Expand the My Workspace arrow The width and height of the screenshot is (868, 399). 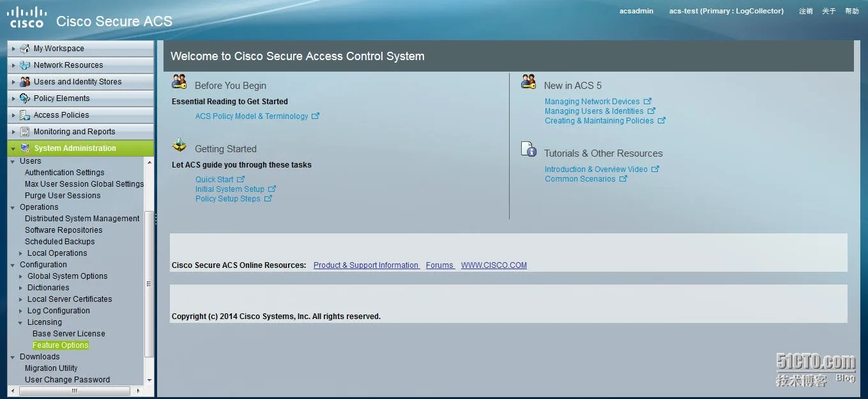click(x=13, y=49)
